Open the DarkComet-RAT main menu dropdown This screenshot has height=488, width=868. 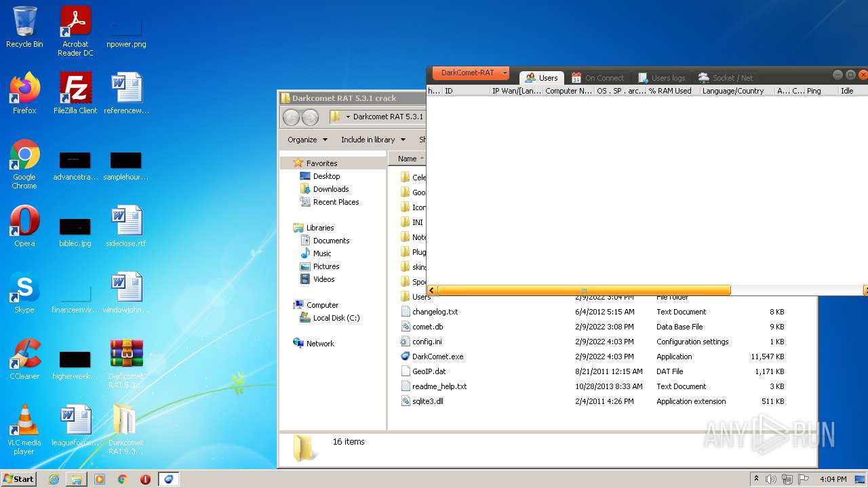[471, 73]
